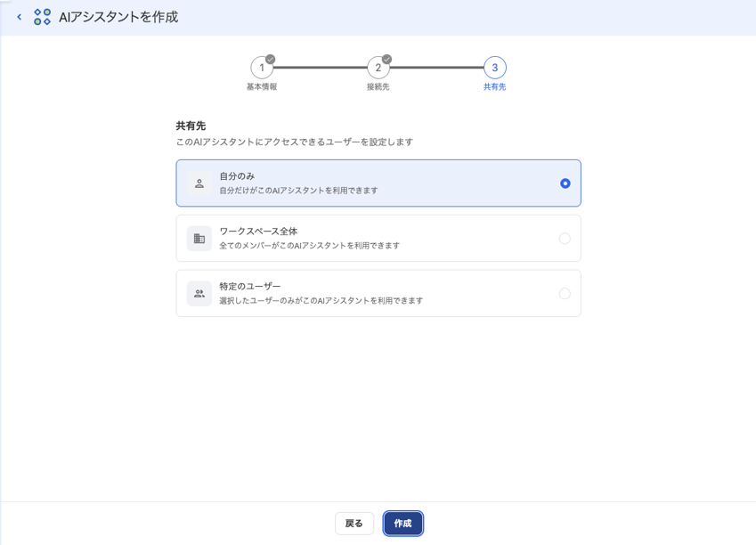
Task: Click description 全てのメンバーがこのAIアシスタントを利用できます
Action: pos(310,246)
